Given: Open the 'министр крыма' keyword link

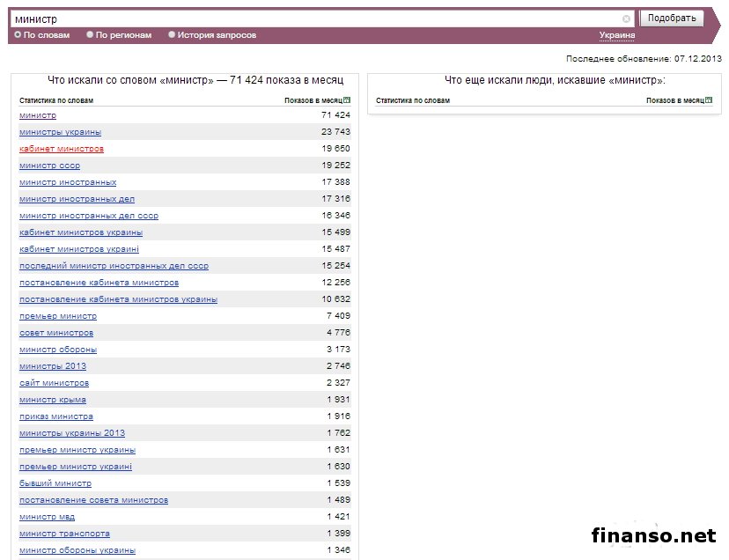Looking at the screenshot, I should [x=53, y=400].
